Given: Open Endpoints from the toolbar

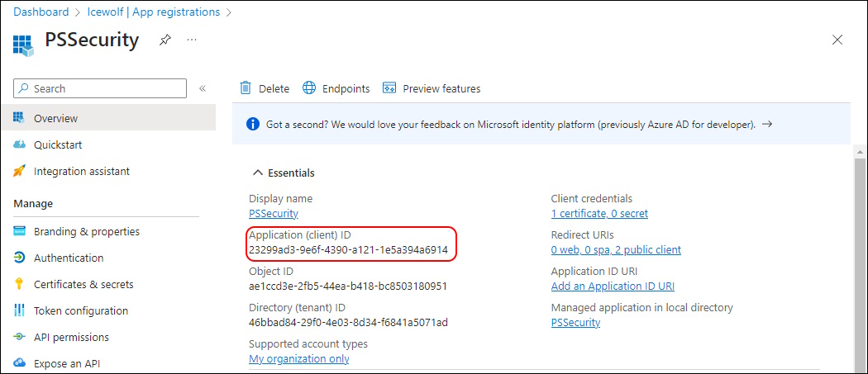Looking at the screenshot, I should pos(346,88).
